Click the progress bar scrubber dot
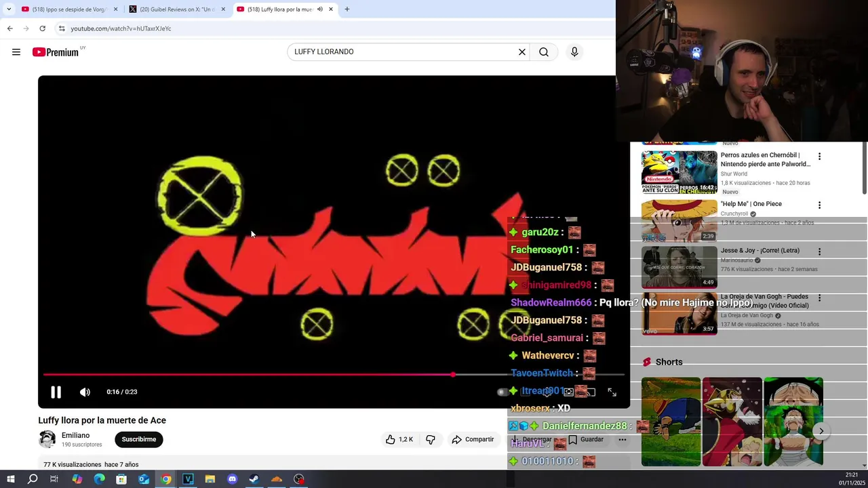 (x=453, y=374)
